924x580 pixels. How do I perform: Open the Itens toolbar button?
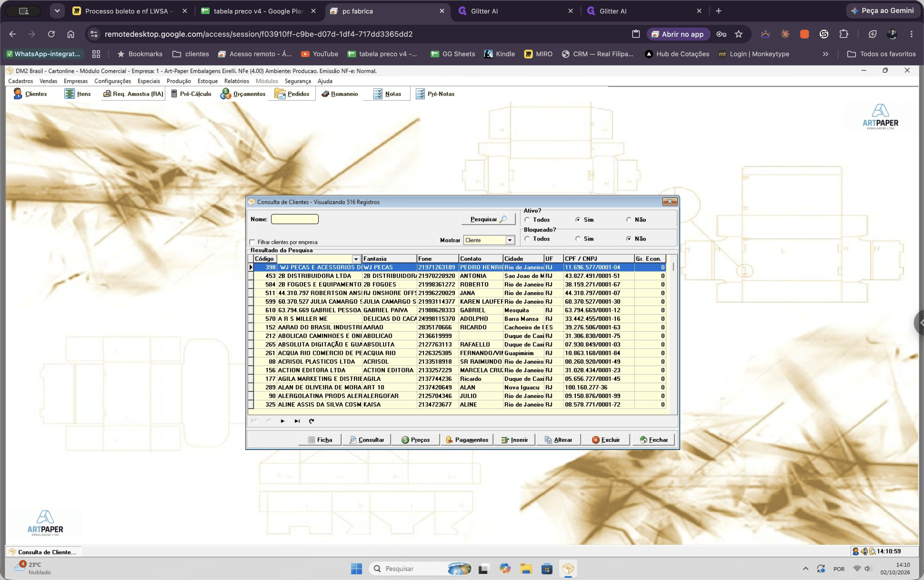pos(78,94)
